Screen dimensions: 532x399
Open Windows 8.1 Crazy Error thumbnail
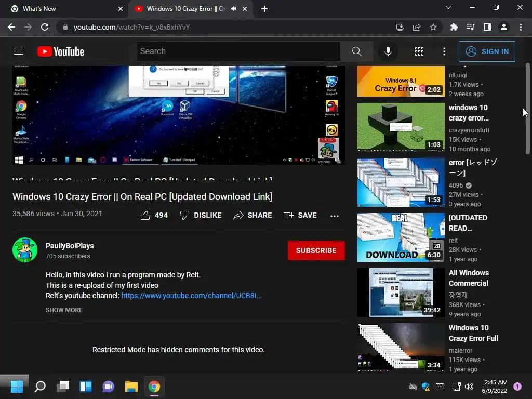click(x=401, y=82)
